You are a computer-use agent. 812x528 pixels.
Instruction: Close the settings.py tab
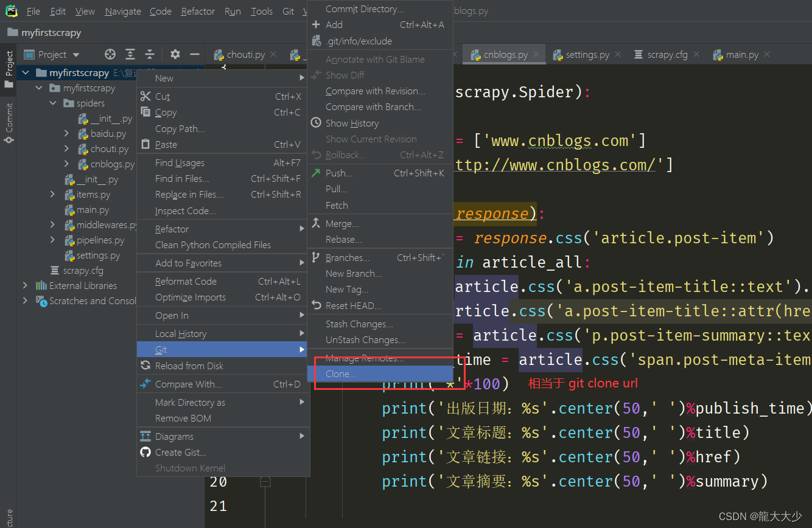618,55
